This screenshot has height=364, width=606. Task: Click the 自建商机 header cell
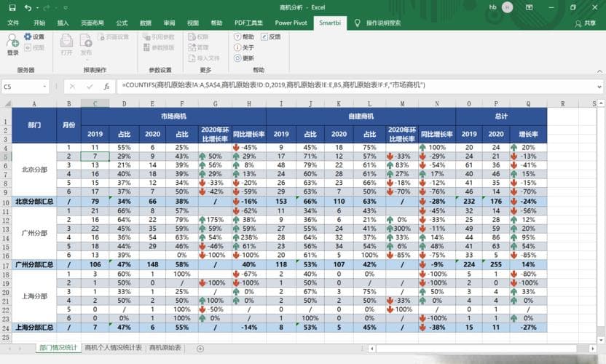coord(361,116)
